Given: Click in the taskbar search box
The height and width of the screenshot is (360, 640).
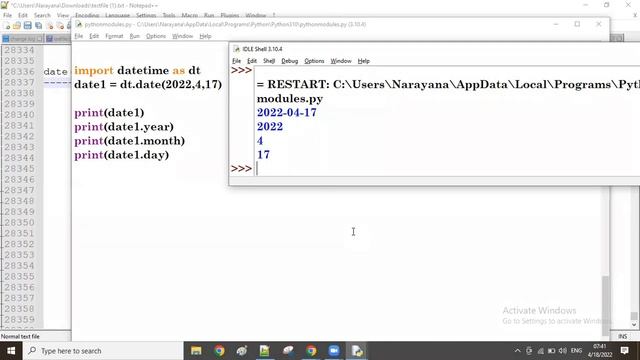Looking at the screenshot, I should (103, 351).
